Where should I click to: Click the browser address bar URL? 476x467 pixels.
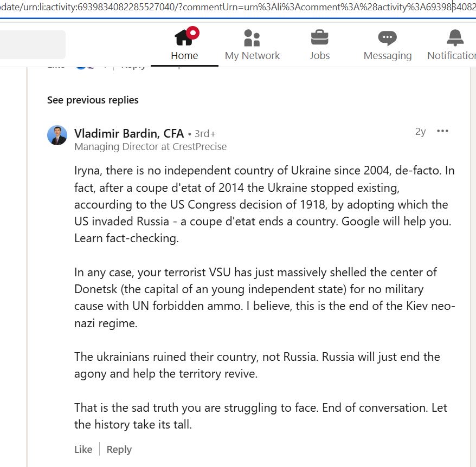pos(238,7)
